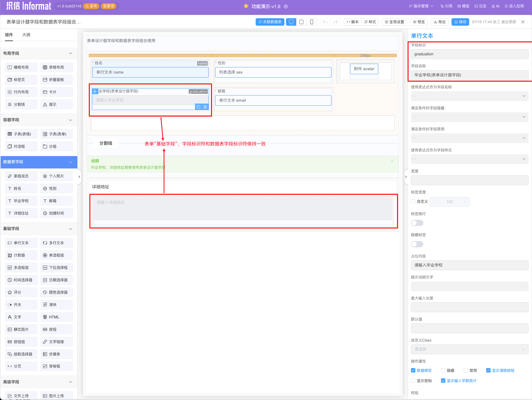Click the 占位内容 input field
This screenshot has height=400, width=532.
(x=469, y=265)
